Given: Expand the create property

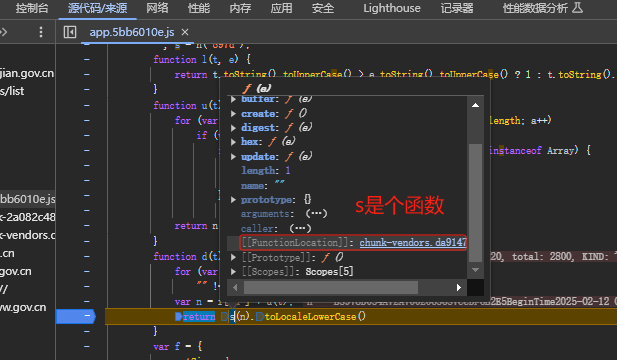Looking at the screenshot, I should pyautogui.click(x=233, y=114).
